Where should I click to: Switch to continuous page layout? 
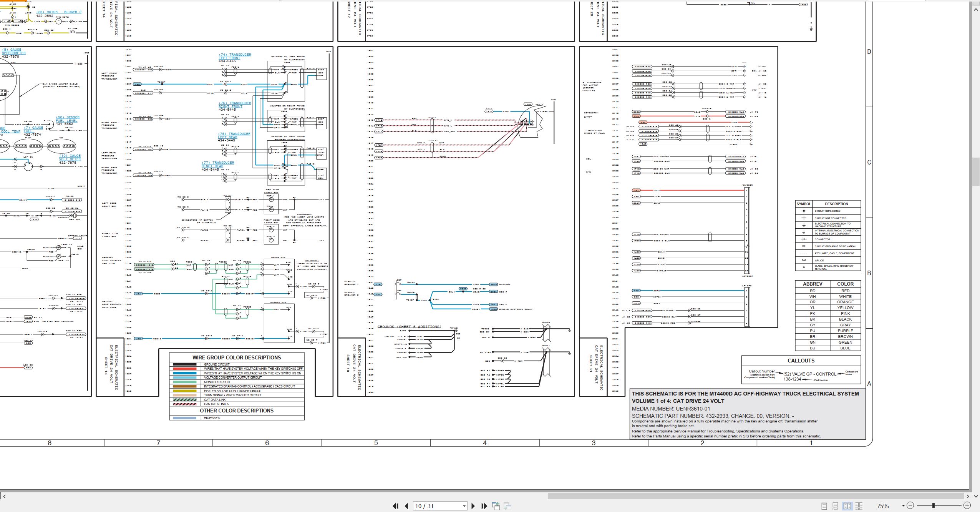tap(836, 506)
